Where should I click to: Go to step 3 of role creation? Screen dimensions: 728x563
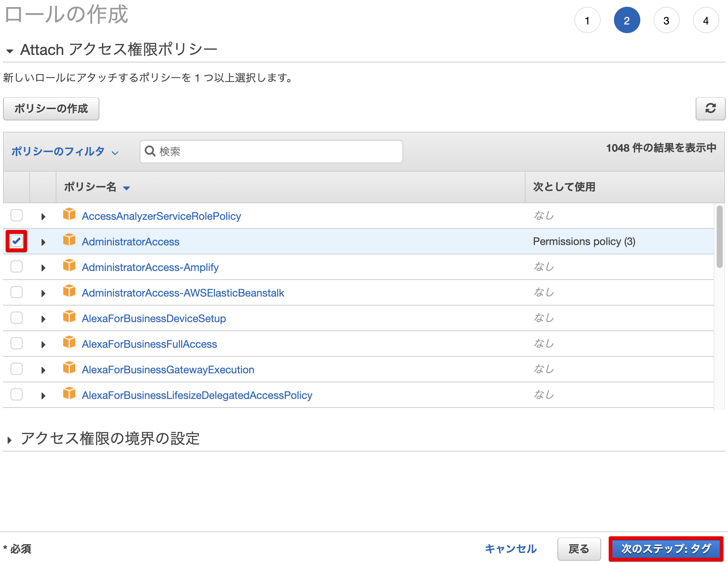coord(666,20)
